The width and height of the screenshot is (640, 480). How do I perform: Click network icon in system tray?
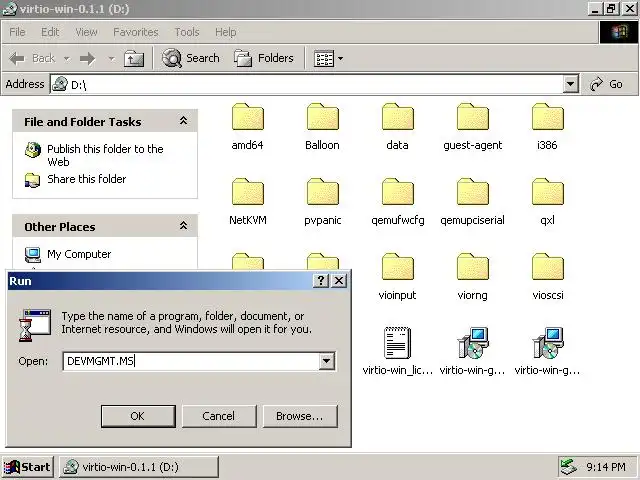pyautogui.click(x=569, y=467)
